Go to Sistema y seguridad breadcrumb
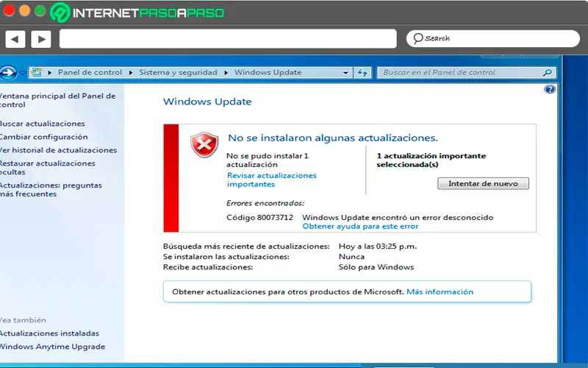The width and height of the screenshot is (588, 368). click(178, 72)
